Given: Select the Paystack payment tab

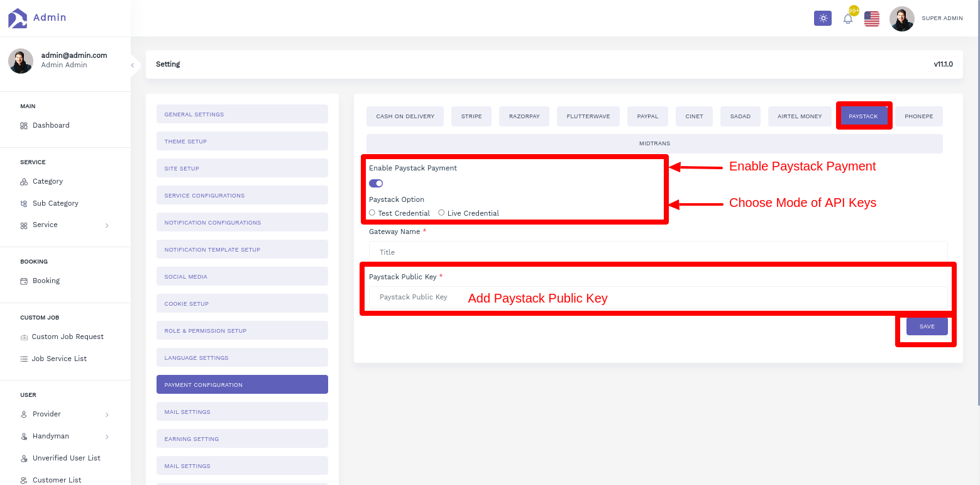Looking at the screenshot, I should pyautogui.click(x=863, y=116).
